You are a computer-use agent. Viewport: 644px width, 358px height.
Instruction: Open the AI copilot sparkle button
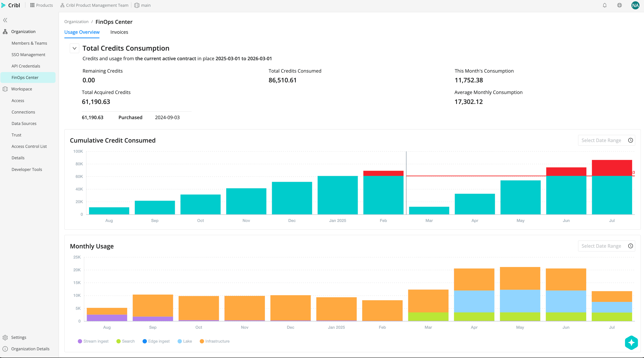coord(631,342)
